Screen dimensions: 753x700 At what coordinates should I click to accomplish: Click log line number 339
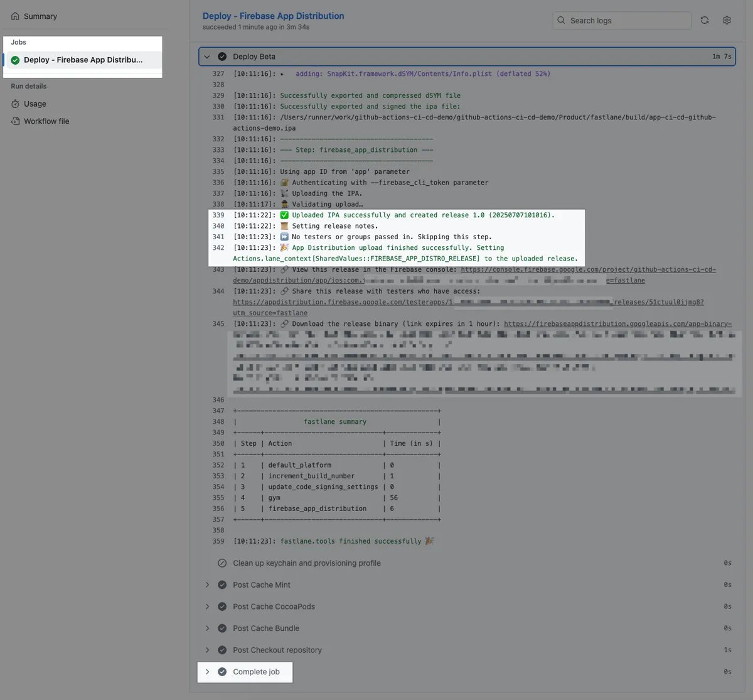coord(218,215)
